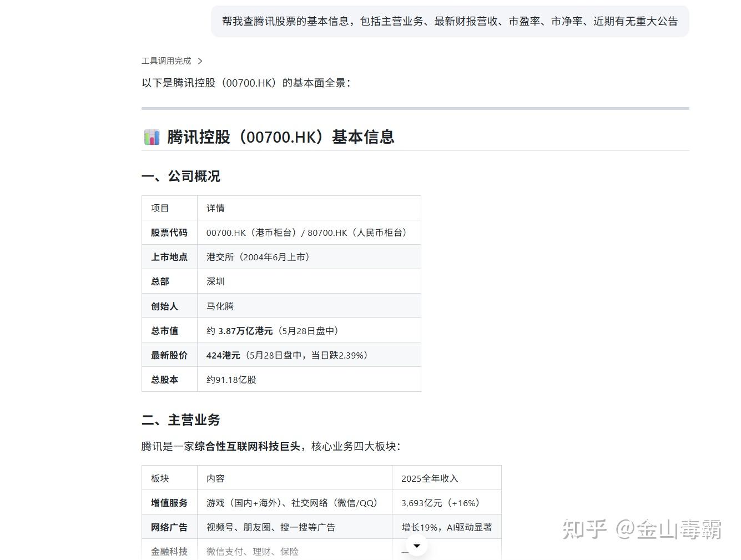Select 港交所（2004年6月上市）cell
Viewport: 741px width, 560px height.
[x=309, y=257]
